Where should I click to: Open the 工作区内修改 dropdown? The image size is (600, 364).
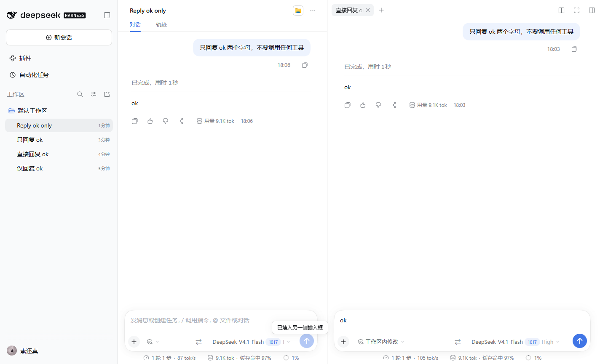click(381, 342)
